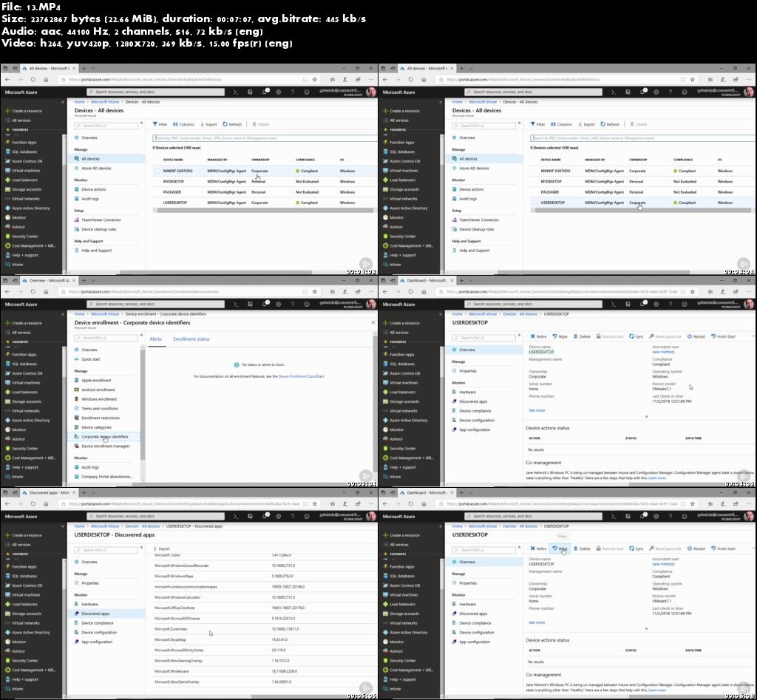Select the Microsoft.ZuneVideo app row
Image resolution: width=757 pixels, height=700 pixels.
click(x=265, y=629)
